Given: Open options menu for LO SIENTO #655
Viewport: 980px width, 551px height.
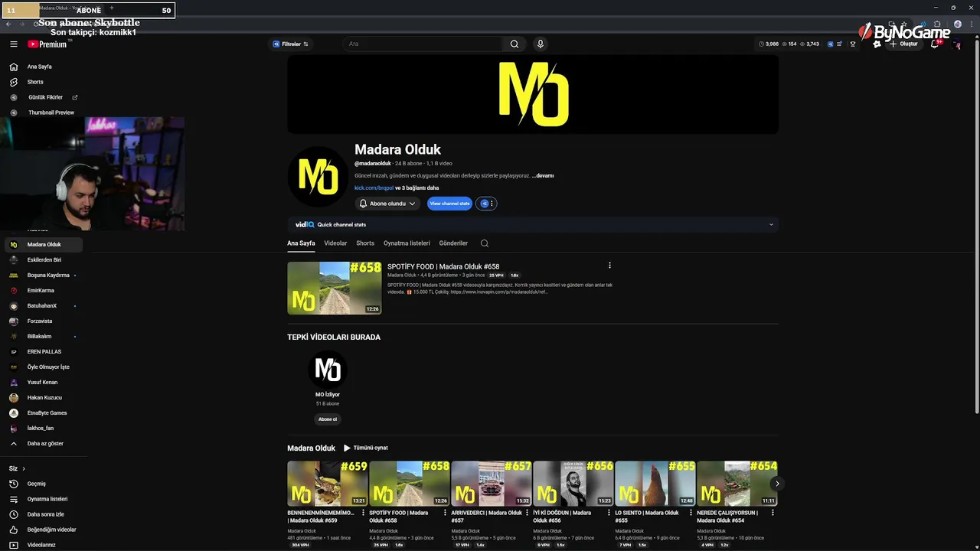Looking at the screenshot, I should [691, 513].
